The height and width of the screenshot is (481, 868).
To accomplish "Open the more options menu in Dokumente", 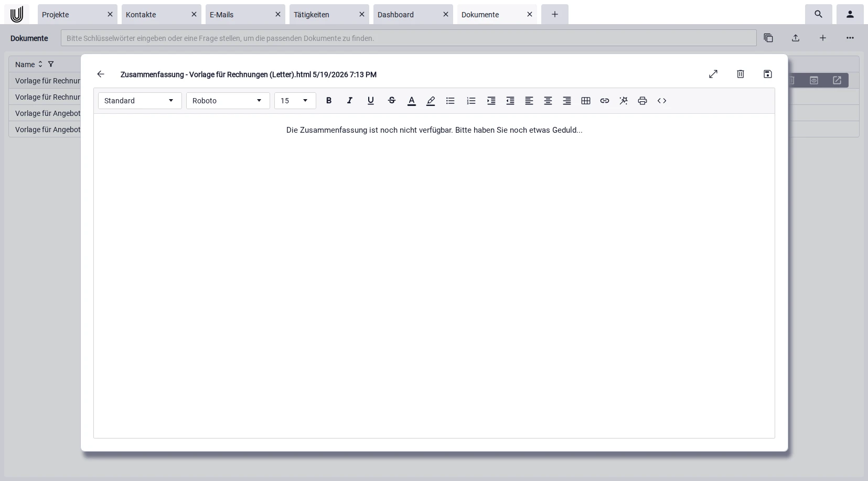I will click(850, 38).
